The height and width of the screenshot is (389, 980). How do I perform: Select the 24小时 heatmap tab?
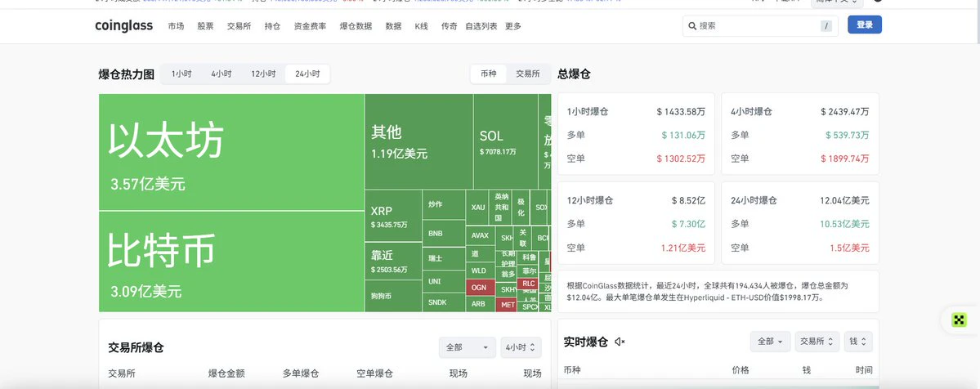pyautogui.click(x=307, y=74)
